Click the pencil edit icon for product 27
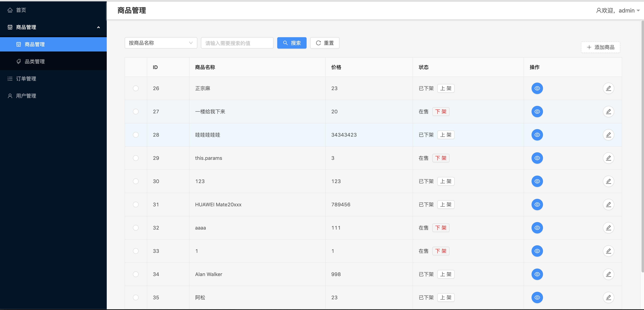Viewport: 644px width, 310px height. click(608, 112)
